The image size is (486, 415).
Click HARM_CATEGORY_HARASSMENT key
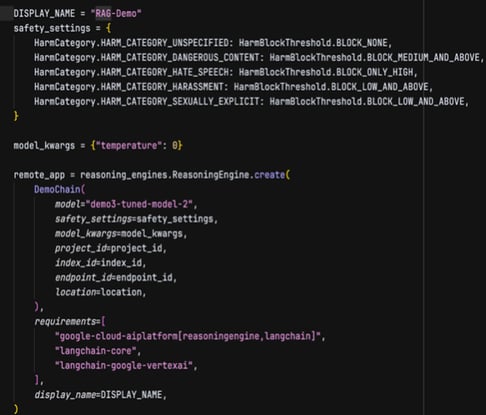(162, 87)
